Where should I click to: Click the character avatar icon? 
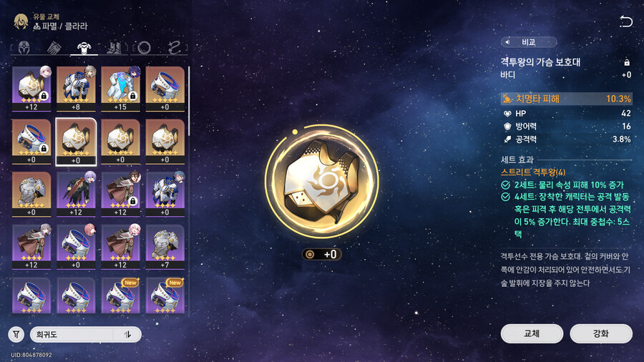21,21
